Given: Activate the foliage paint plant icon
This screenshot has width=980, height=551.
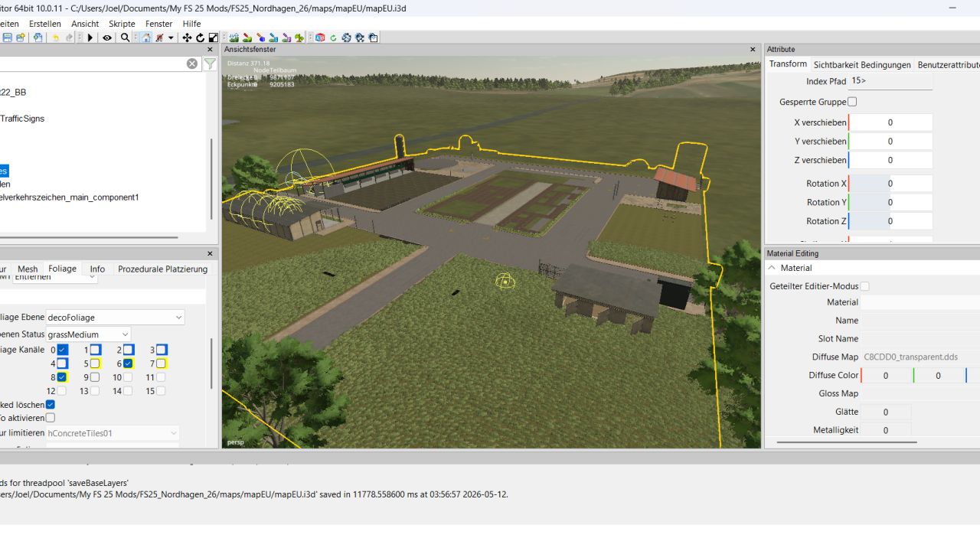Looking at the screenshot, I should [299, 37].
